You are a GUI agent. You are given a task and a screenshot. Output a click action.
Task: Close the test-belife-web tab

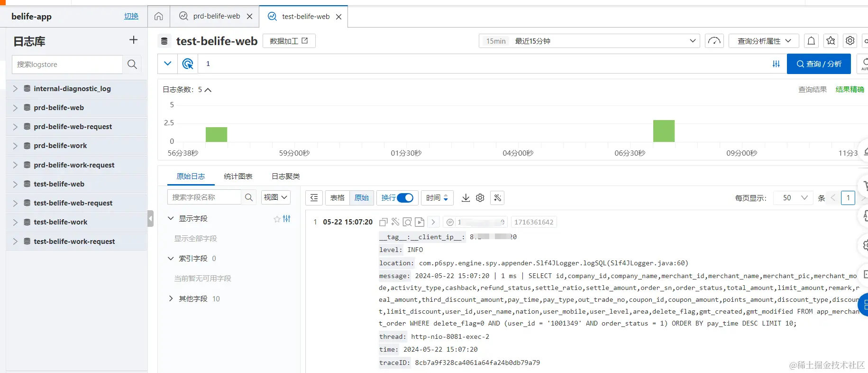338,17
